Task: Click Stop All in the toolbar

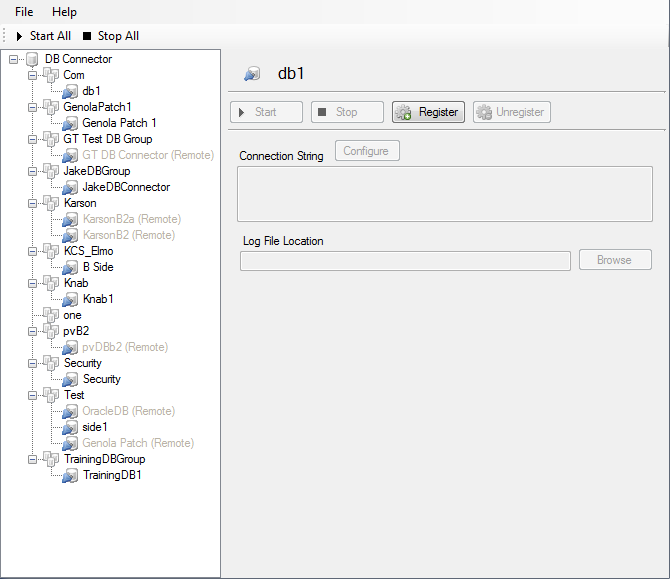Action: (x=111, y=36)
